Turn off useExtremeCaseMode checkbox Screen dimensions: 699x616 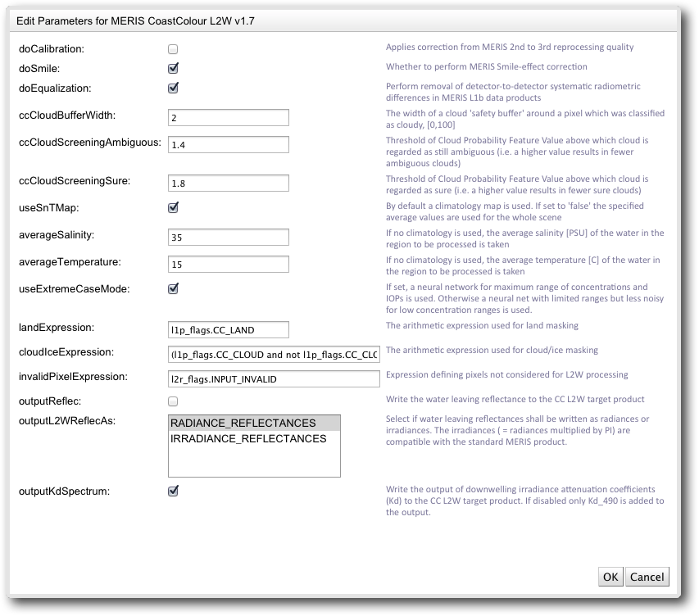pyautogui.click(x=173, y=289)
